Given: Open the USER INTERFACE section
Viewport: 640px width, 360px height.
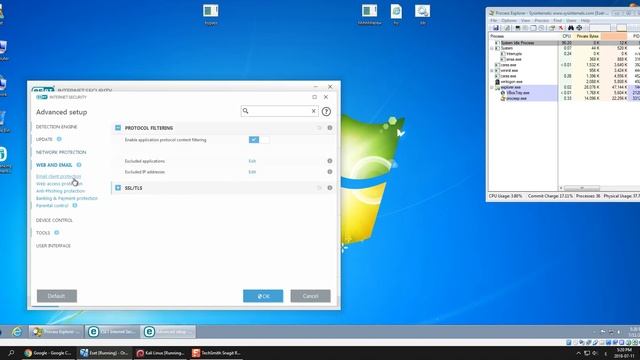Looking at the screenshot, I should click(53, 246).
